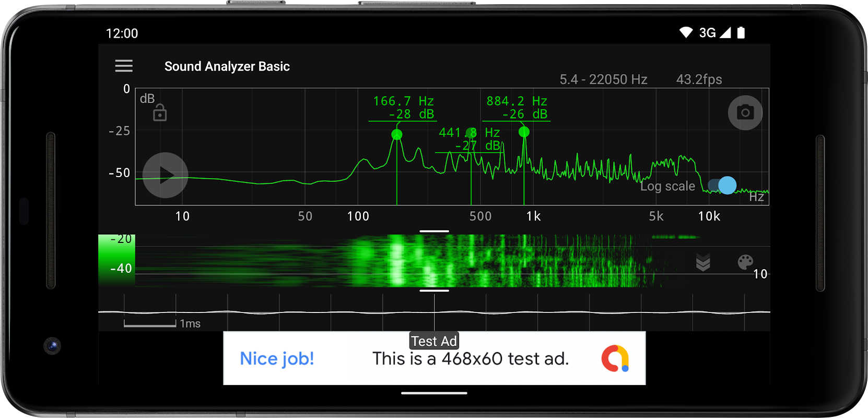Take a screenshot with the camera icon
868x418 pixels.
coord(745,112)
